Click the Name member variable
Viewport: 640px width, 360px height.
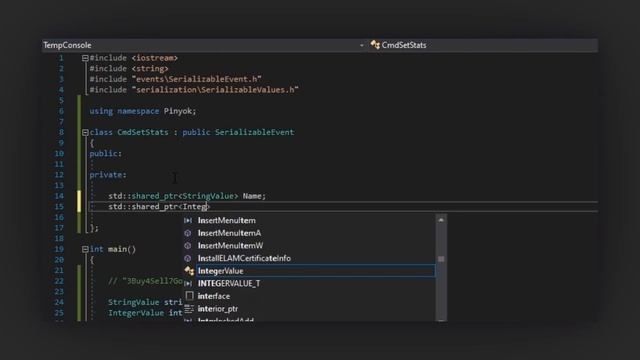252,196
